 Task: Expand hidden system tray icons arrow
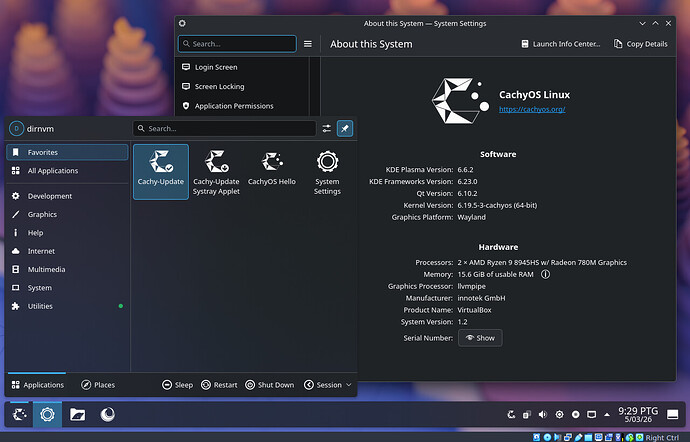click(x=608, y=413)
